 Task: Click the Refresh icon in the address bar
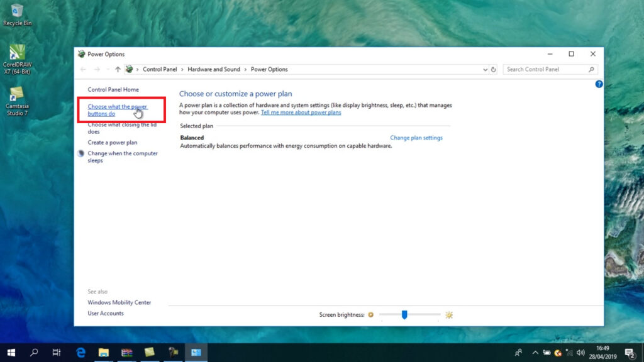click(x=492, y=69)
